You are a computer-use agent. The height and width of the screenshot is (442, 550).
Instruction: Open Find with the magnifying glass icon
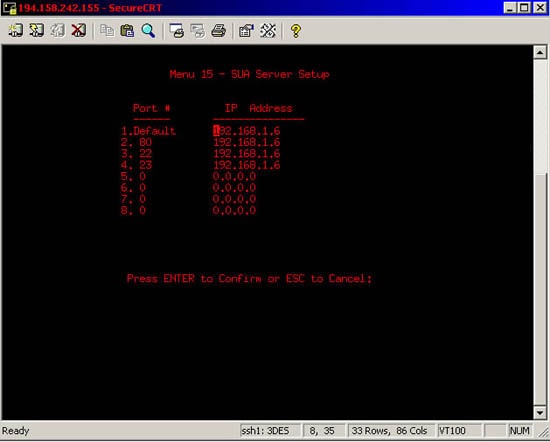(x=148, y=31)
